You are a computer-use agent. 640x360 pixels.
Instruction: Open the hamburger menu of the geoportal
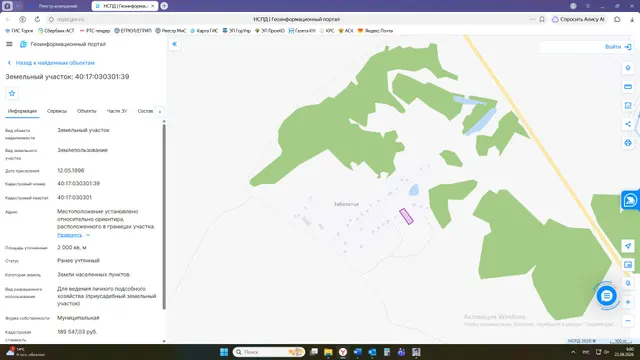coord(9,44)
